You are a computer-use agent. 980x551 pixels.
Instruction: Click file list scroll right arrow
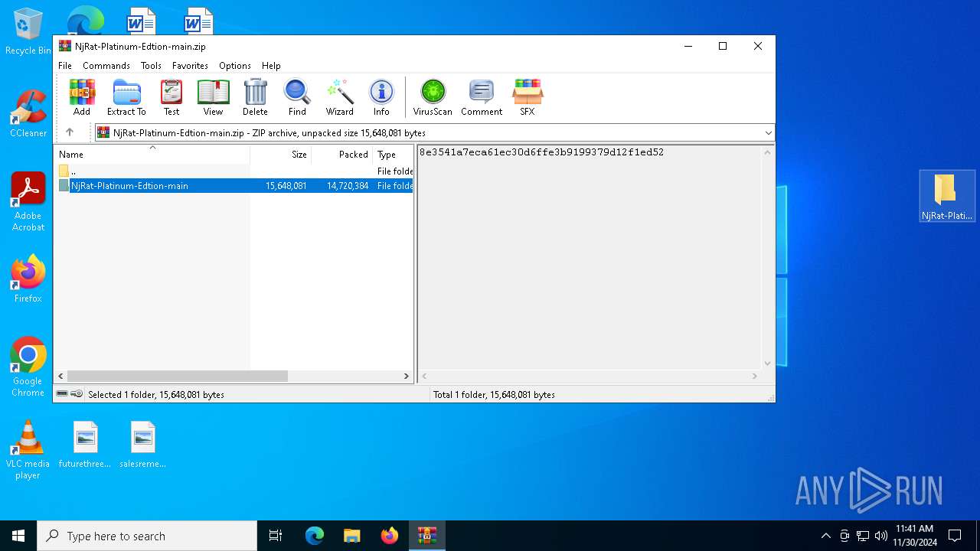pos(407,377)
